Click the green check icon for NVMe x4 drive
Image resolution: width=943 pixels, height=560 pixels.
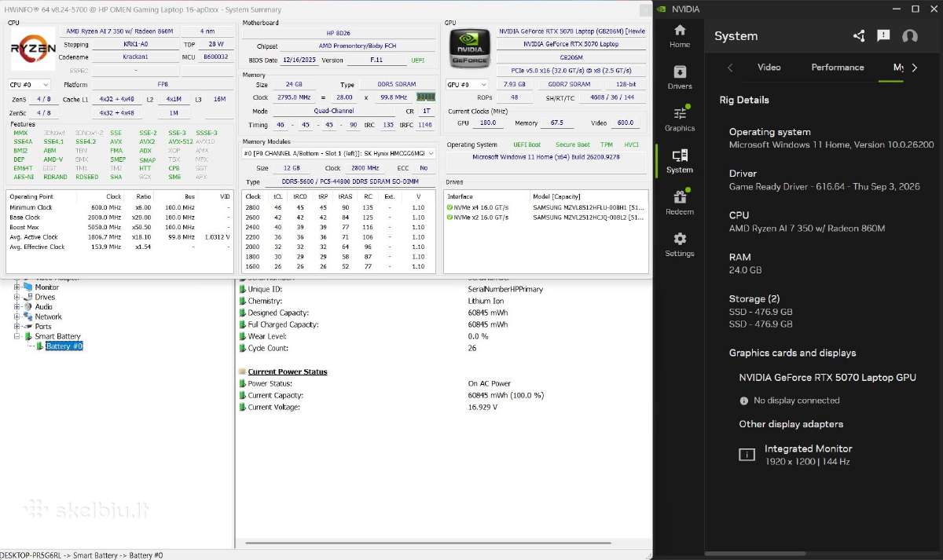(450, 207)
